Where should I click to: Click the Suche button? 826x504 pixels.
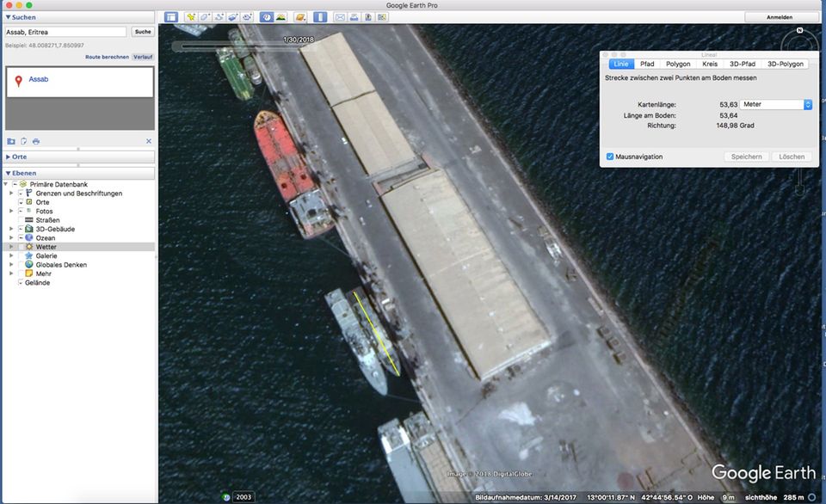pos(143,32)
